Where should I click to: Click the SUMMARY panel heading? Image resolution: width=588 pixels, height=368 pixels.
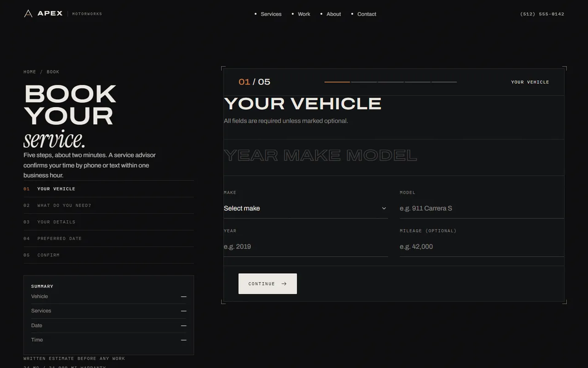(42, 286)
